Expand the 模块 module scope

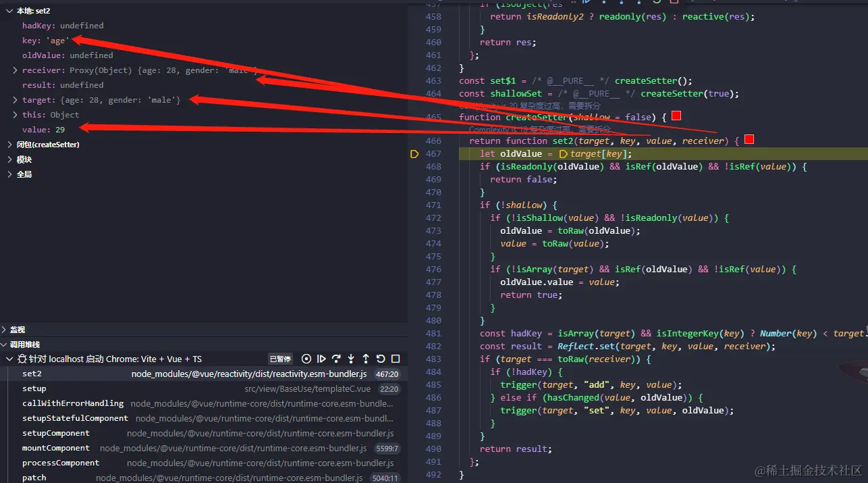click(x=9, y=159)
